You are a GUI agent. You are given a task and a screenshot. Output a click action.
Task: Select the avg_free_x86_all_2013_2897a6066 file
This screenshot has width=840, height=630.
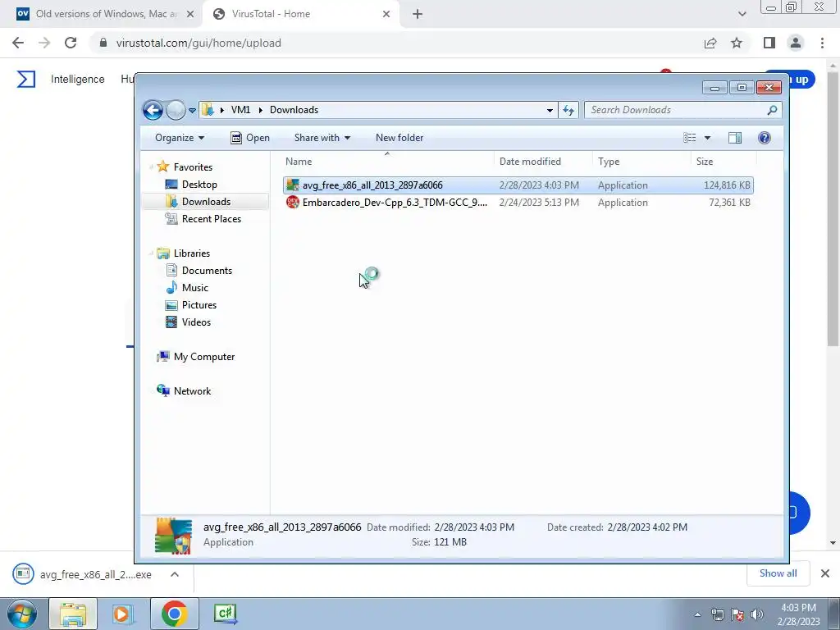click(x=518, y=185)
